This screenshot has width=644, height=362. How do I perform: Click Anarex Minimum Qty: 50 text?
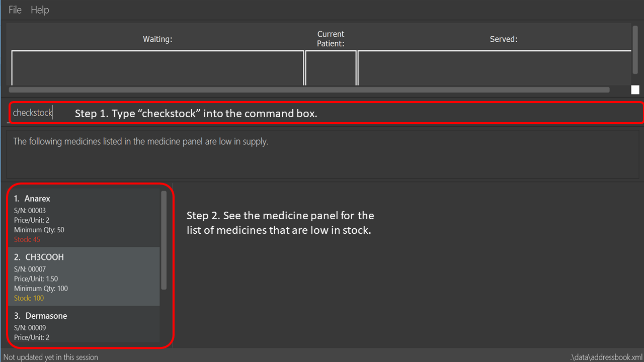coord(39,230)
